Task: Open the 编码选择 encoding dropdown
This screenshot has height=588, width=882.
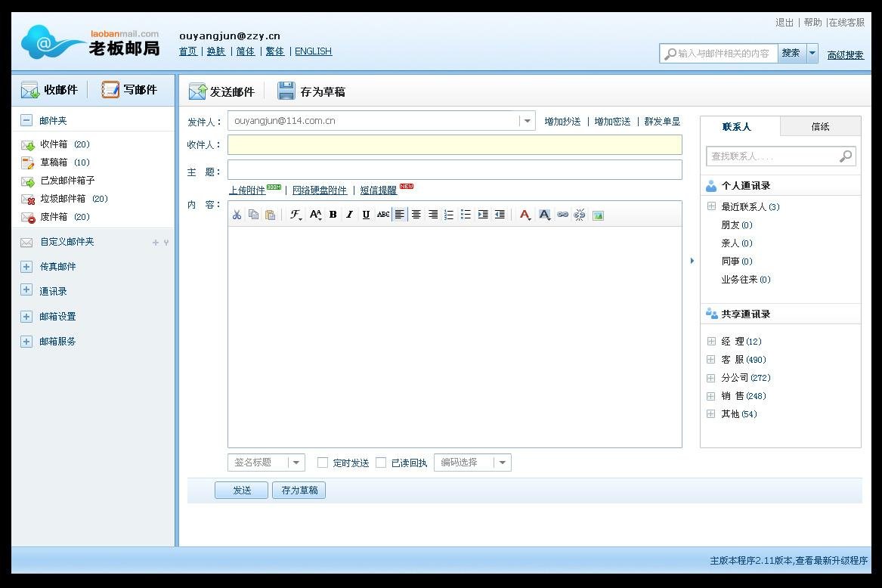Action: pos(503,462)
